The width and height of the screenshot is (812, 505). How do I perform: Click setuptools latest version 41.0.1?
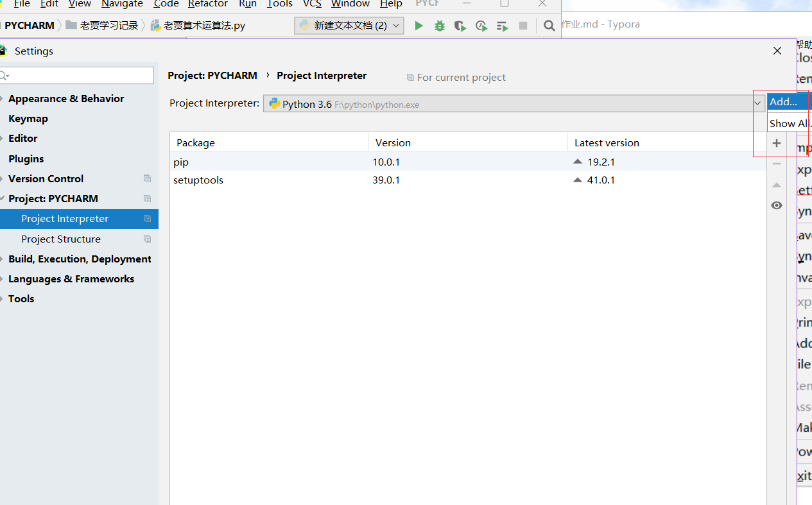[601, 180]
